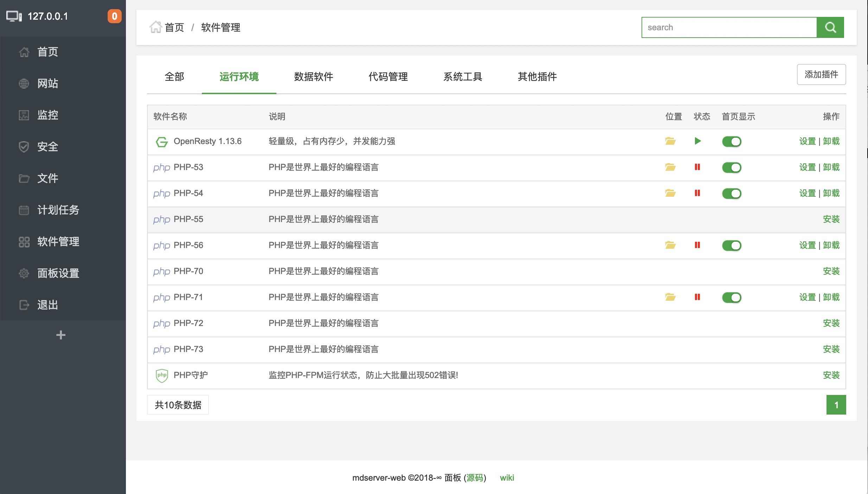This screenshot has height=494, width=868.
Task: Focus the search input field
Action: pos(729,27)
